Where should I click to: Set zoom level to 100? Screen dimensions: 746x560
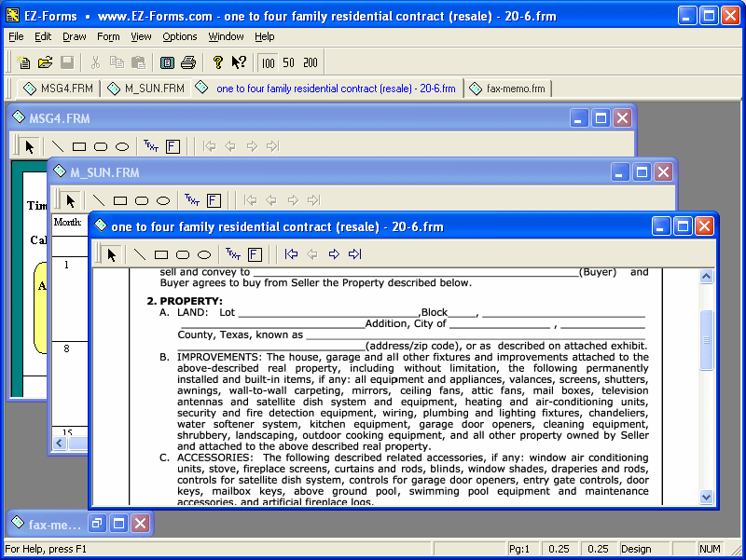[269, 61]
